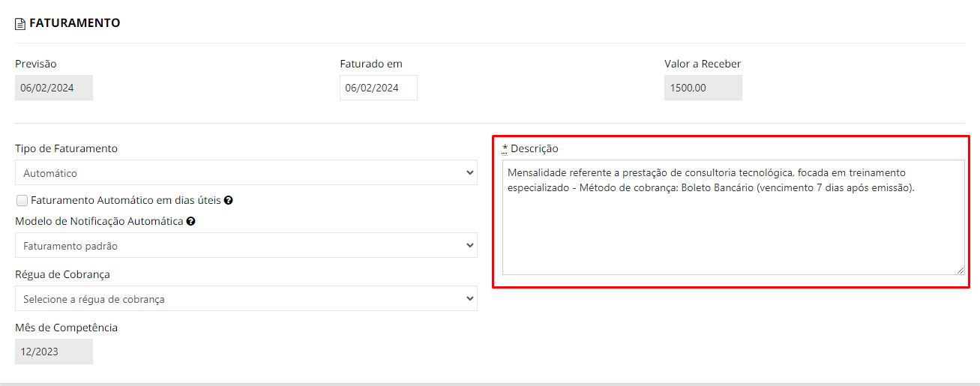Click the Faturado em label
The image size is (980, 386).
(x=371, y=64)
